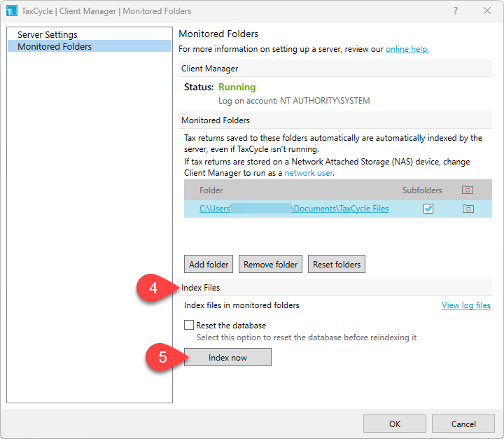Viewport: 504px width, 439px height.
Task: Toggle Subfolders checkbox for TaxCycle Files folder
Action: (x=428, y=209)
